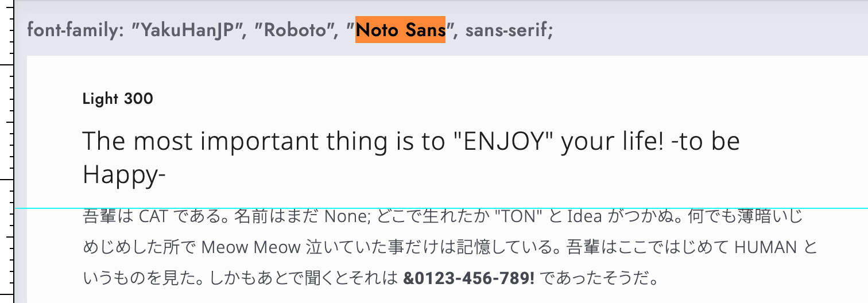Select the "Light 300" weight label

[x=118, y=99]
